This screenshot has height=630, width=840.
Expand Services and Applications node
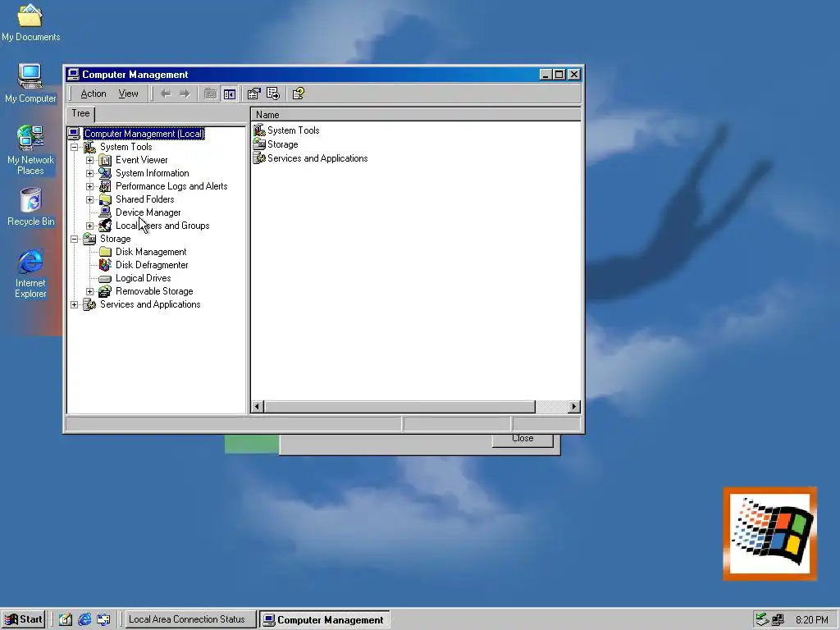[75, 305]
